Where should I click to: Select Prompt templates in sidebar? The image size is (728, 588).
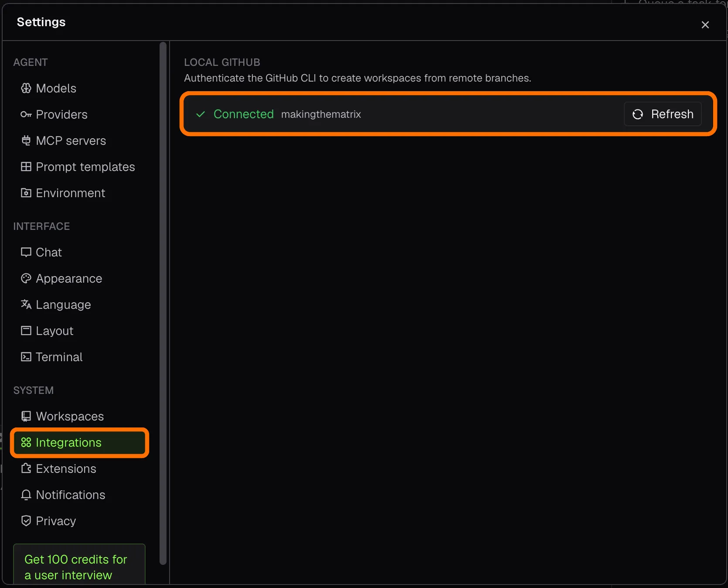[79, 167]
